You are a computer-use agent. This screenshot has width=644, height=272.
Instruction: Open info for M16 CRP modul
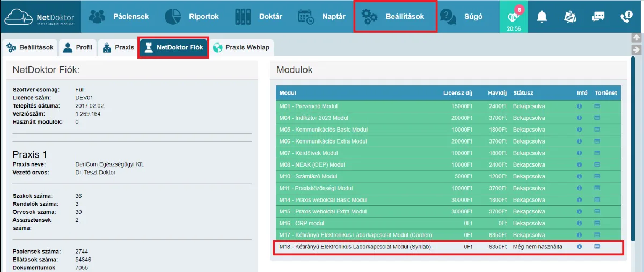(x=580, y=223)
